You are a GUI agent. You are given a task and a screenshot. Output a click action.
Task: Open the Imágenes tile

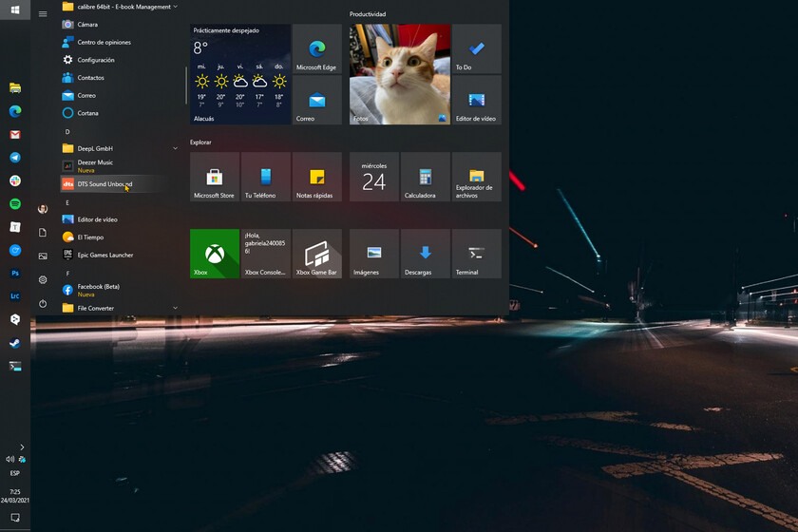(374, 254)
